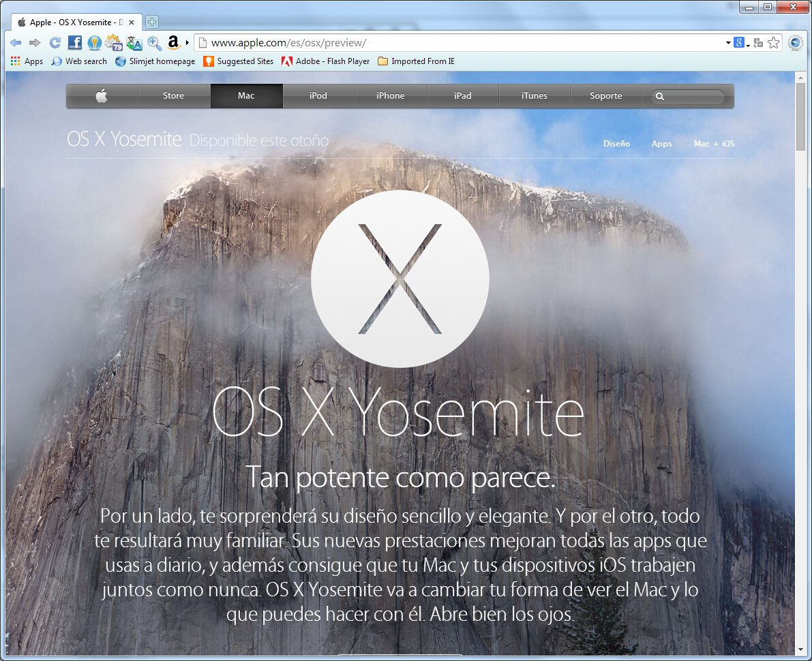The width and height of the screenshot is (812, 661).
Task: Click the OS X Yosemite page title link
Action: click(x=124, y=139)
